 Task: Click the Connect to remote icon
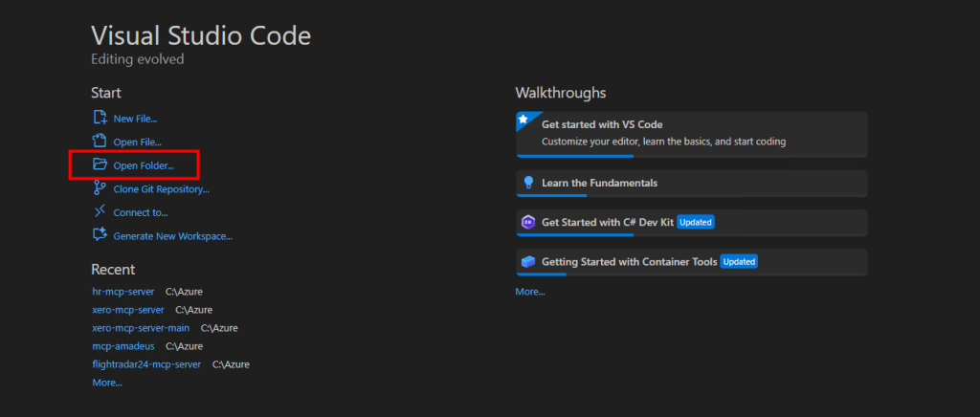[x=100, y=212]
